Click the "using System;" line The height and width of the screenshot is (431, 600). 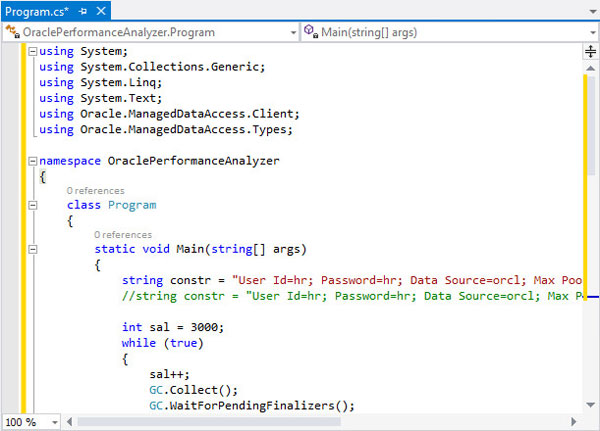pyautogui.click(x=83, y=51)
